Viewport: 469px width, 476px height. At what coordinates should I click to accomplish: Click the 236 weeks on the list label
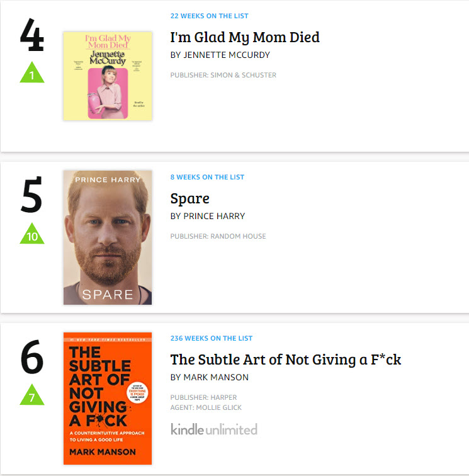tap(211, 338)
